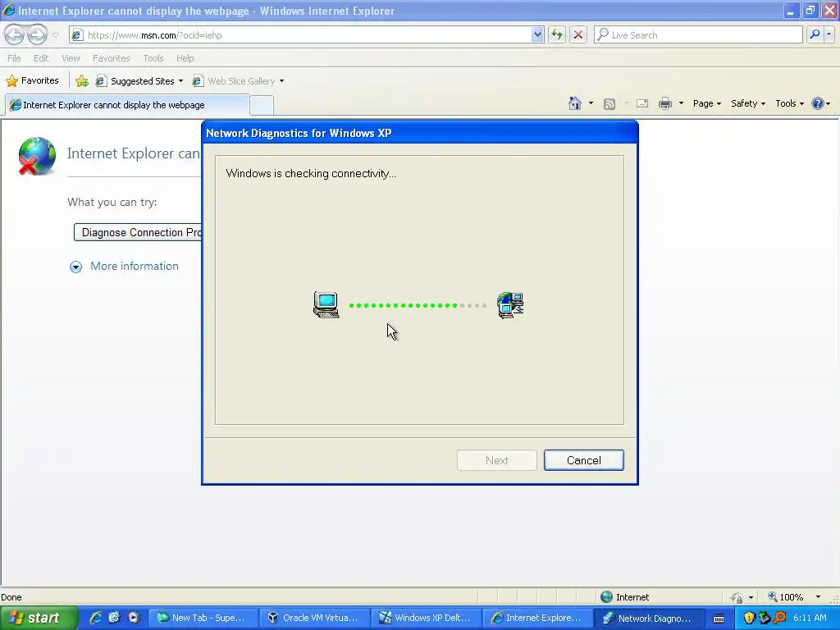Click the Forward navigation arrow
Viewport: 840px width, 630px height.
tap(37, 34)
